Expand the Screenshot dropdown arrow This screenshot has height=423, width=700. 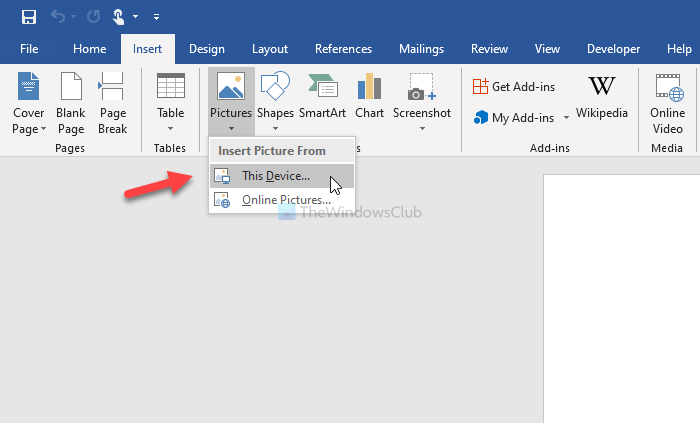(422, 127)
